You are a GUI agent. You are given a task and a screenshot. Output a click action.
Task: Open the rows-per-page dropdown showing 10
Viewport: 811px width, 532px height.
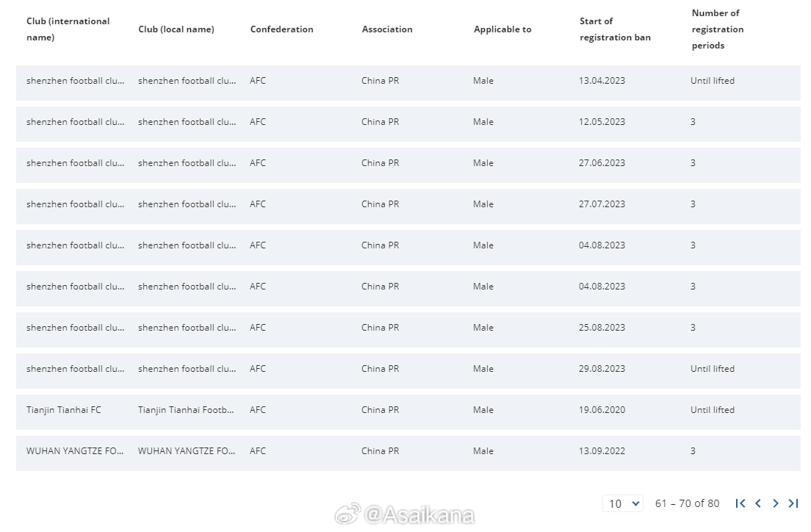click(623, 503)
